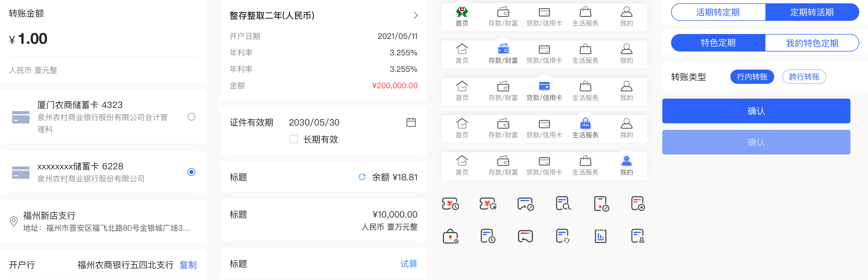Image resolution: width=868 pixels, height=280 pixels.
Task: Choose 跨行转账 transfer type
Action: 804,77
